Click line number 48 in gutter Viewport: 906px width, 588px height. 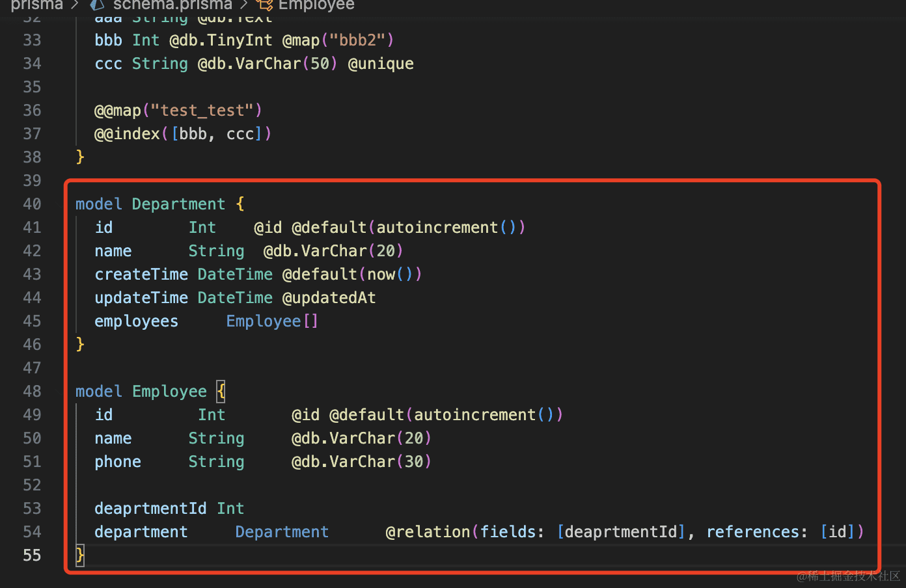32,392
